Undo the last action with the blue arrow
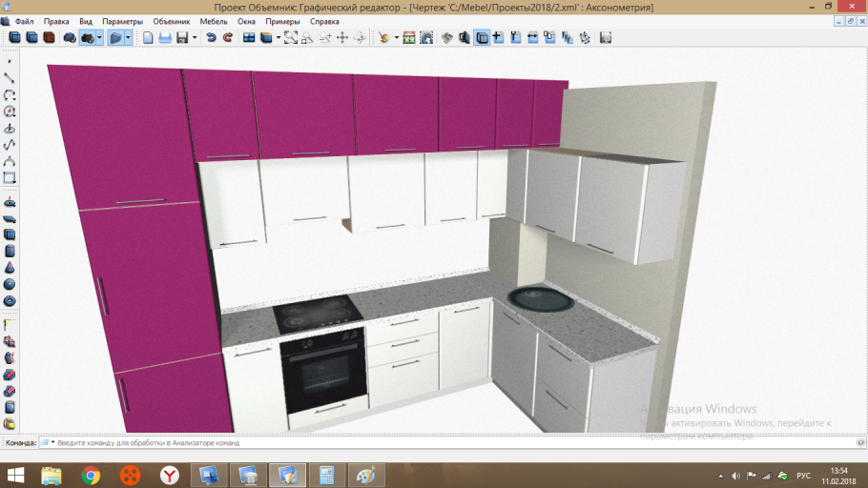 (x=211, y=38)
